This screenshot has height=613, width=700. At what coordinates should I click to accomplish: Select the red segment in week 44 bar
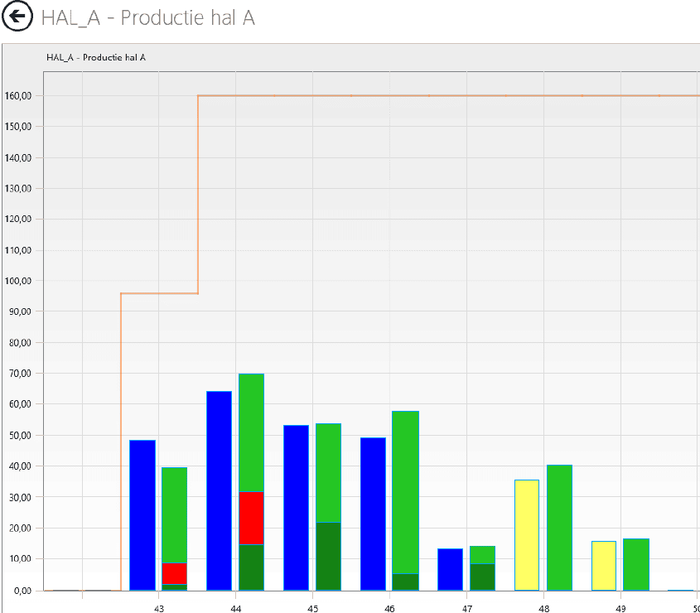tap(251, 518)
